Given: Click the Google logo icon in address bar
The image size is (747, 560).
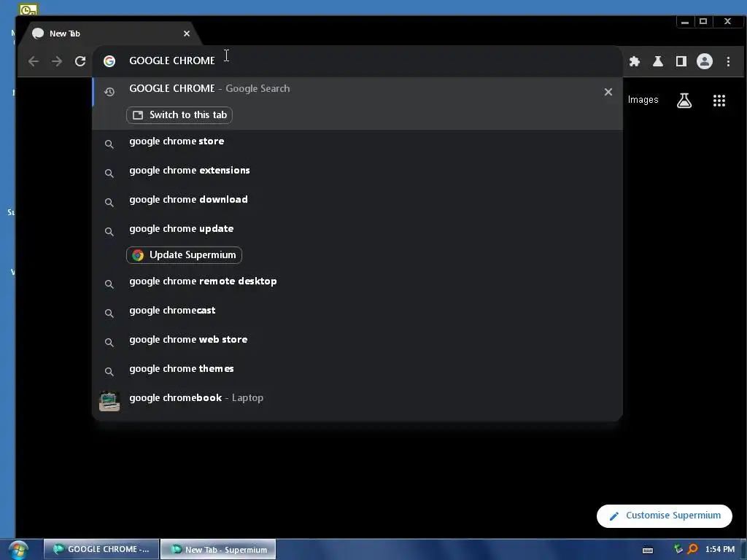Looking at the screenshot, I should [x=109, y=61].
